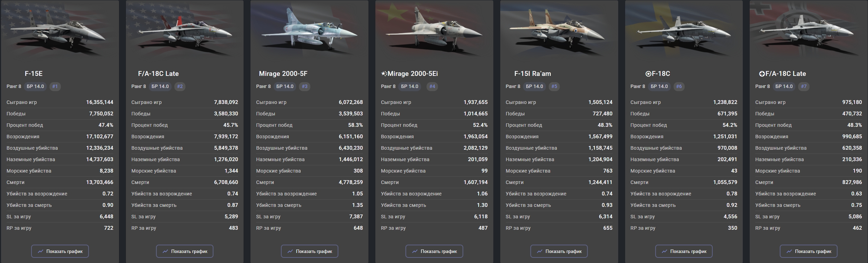The height and width of the screenshot is (263, 868).
Task: Click the chart icon on the #7 F/A-18C Late card
Action: (789, 251)
